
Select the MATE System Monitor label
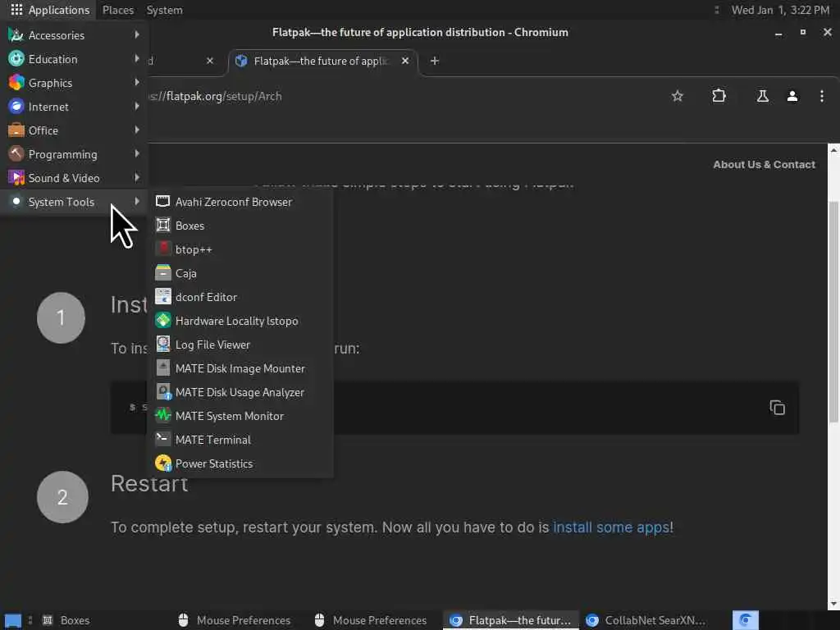230,416
